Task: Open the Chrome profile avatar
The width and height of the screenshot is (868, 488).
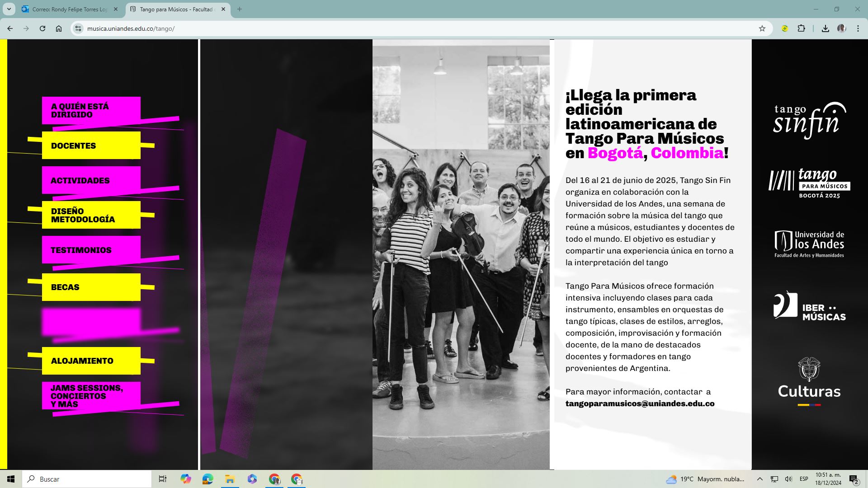Action: [841, 28]
